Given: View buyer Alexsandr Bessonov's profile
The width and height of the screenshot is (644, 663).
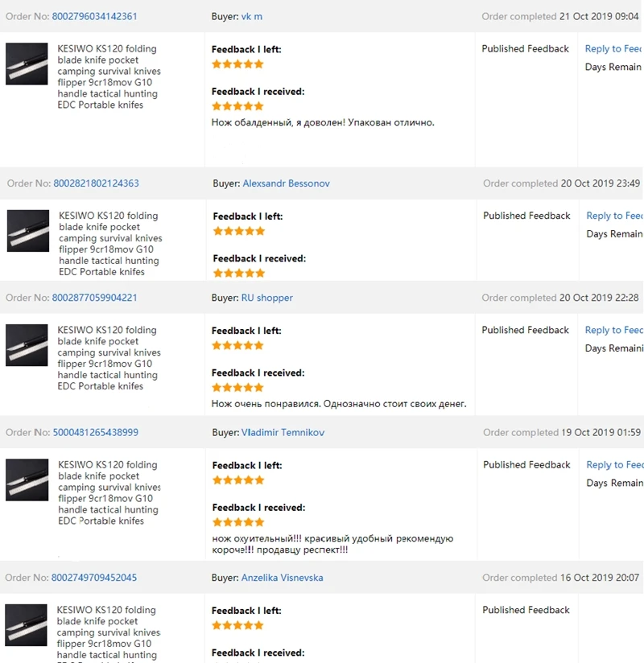Looking at the screenshot, I should [x=286, y=183].
